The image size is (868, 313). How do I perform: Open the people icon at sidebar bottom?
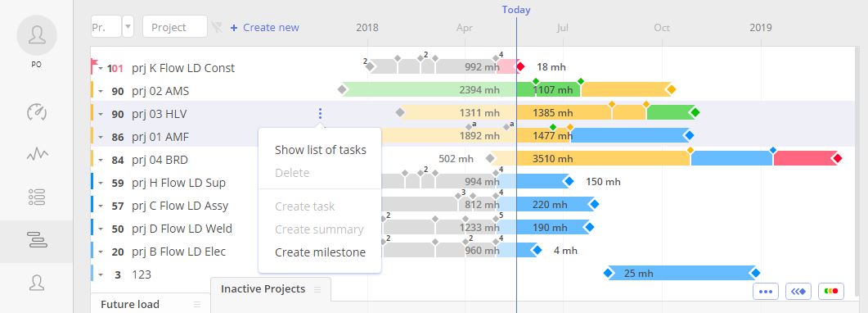tap(37, 283)
